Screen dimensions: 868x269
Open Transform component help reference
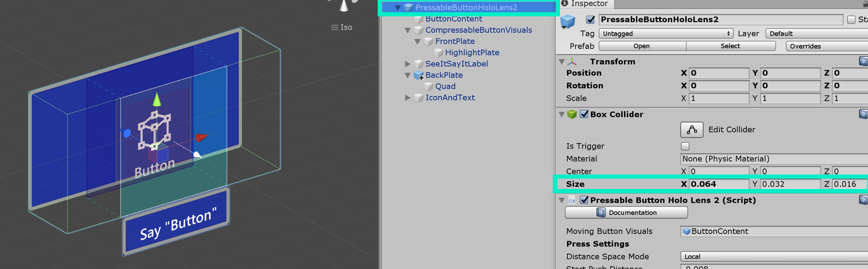[863, 61]
